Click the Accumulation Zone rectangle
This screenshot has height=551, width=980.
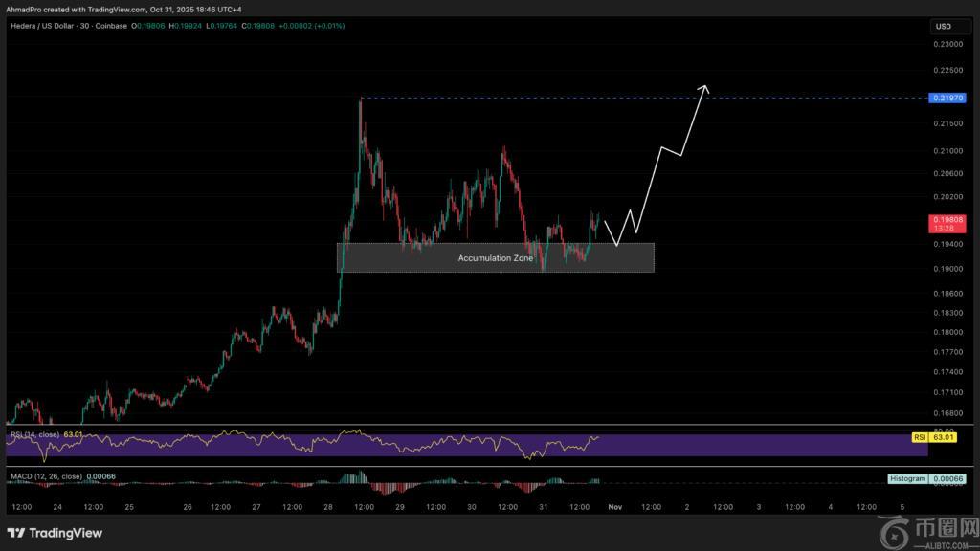[x=495, y=257]
